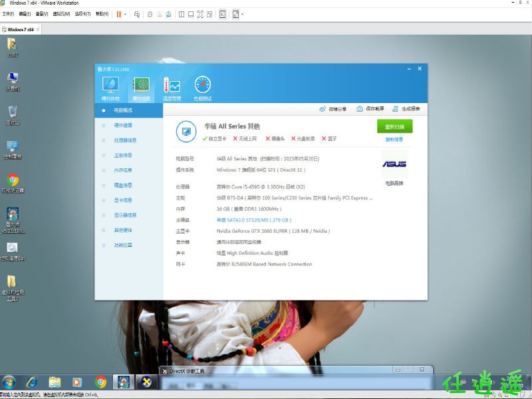This screenshot has height=399, width=532.
Task: Click the Windows Start button
Action: (9, 382)
